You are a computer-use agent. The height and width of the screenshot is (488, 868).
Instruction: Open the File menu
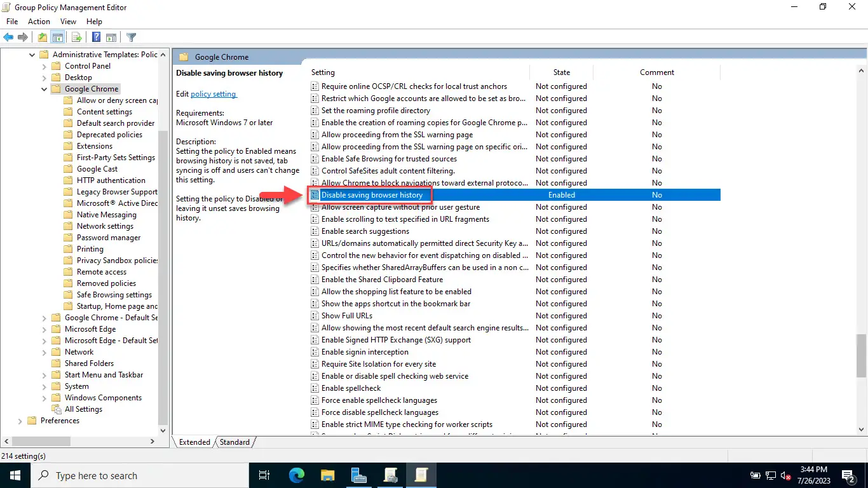11,22
